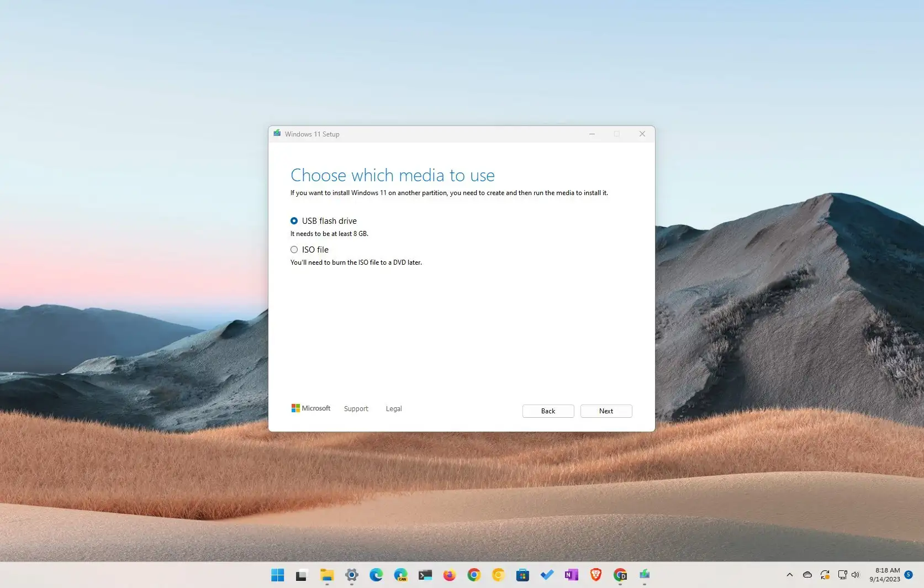
Task: Launch OneNote from the taskbar
Action: tap(571, 575)
